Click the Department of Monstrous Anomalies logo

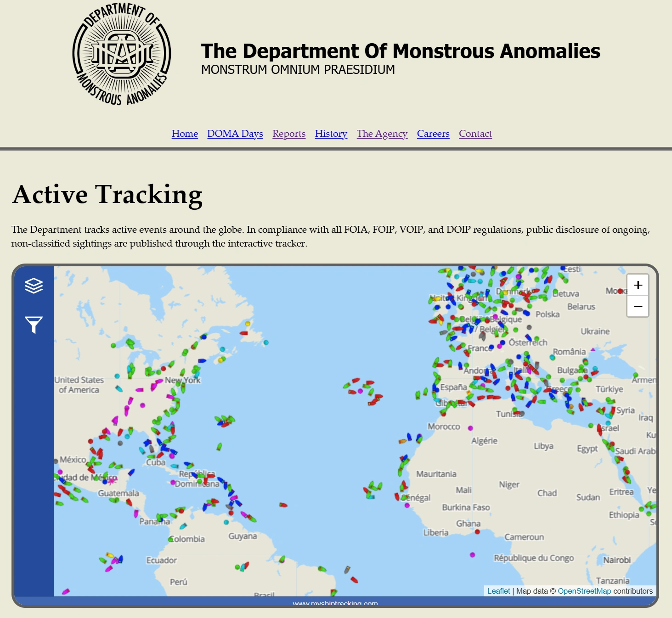(x=122, y=54)
